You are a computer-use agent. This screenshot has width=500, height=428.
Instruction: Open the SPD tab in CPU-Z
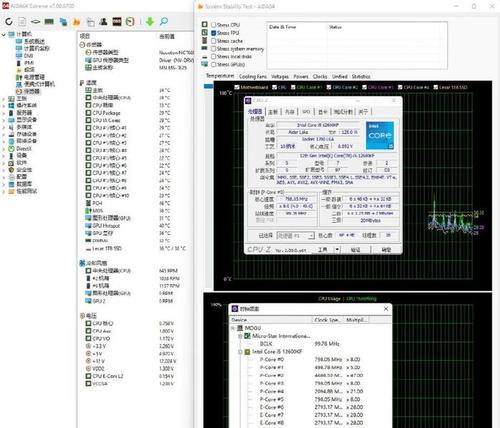(306, 112)
